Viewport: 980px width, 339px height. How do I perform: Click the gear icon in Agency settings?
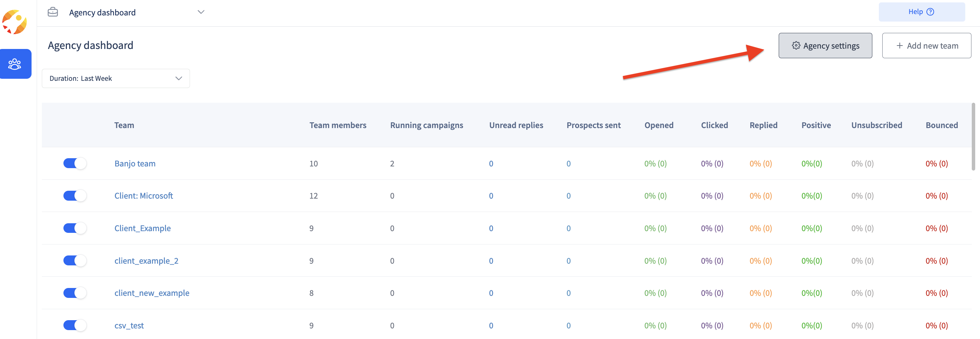796,46
